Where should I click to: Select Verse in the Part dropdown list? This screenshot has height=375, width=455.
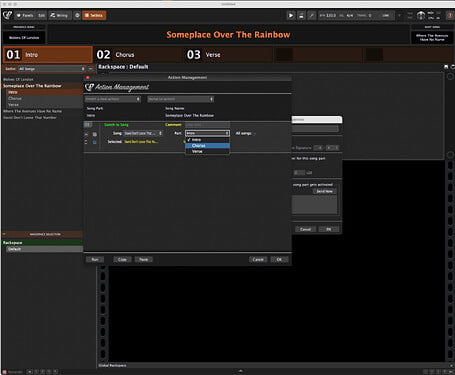pos(207,151)
